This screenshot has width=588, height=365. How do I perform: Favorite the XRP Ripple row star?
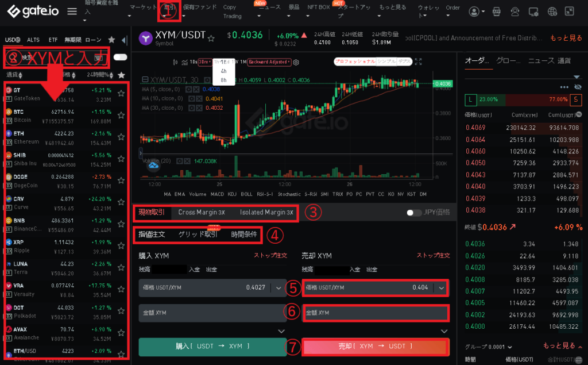coord(121,245)
